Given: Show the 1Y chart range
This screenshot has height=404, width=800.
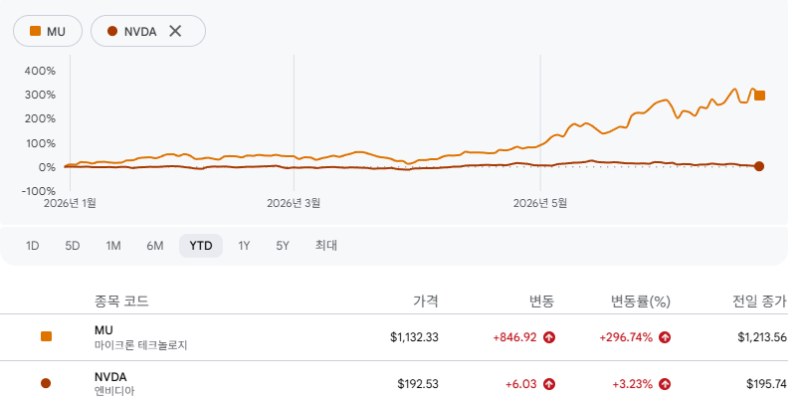Looking at the screenshot, I should pos(244,246).
